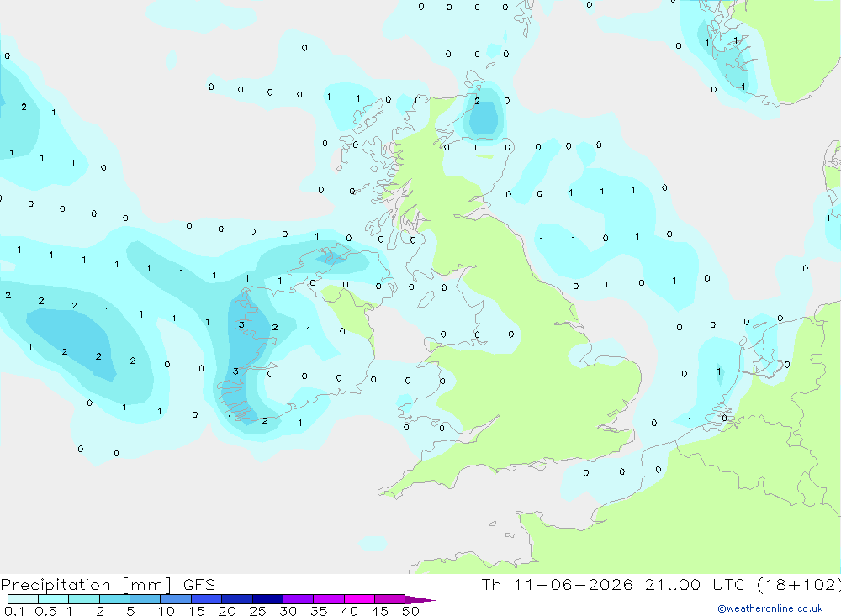
Task: Click the '21..00 UTC' time text
Action: 696,585
